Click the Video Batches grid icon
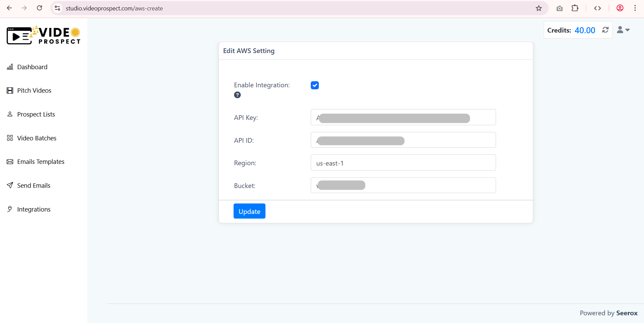 [10, 138]
